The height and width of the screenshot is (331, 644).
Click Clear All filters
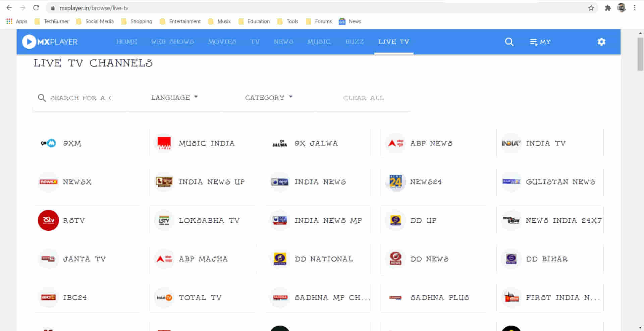click(363, 98)
